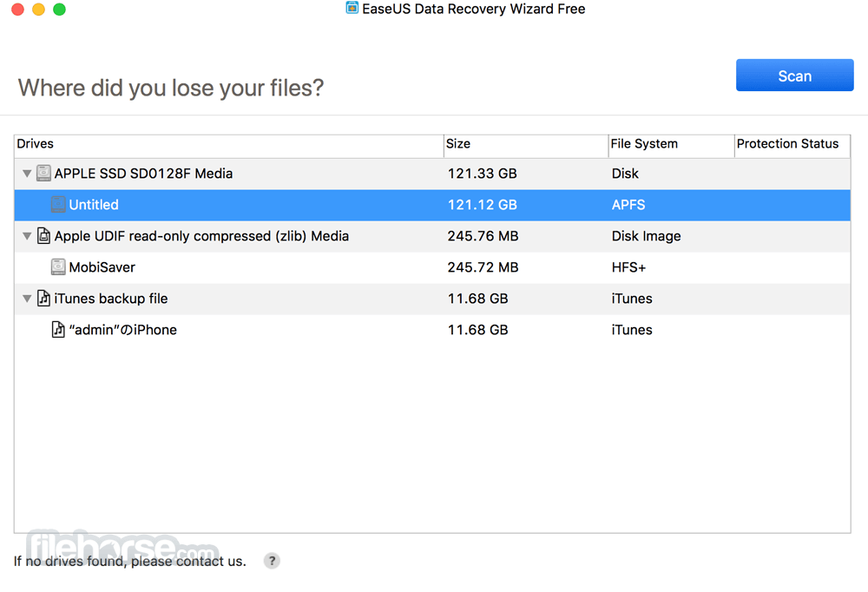This screenshot has width=868, height=592.
Task: Select the Untitled volume row
Action: (x=432, y=205)
